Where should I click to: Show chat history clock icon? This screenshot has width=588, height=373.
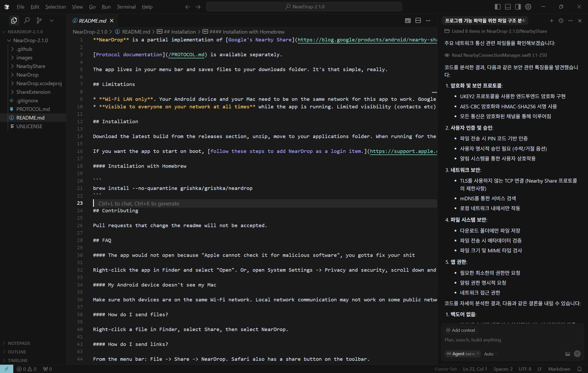(x=561, y=21)
